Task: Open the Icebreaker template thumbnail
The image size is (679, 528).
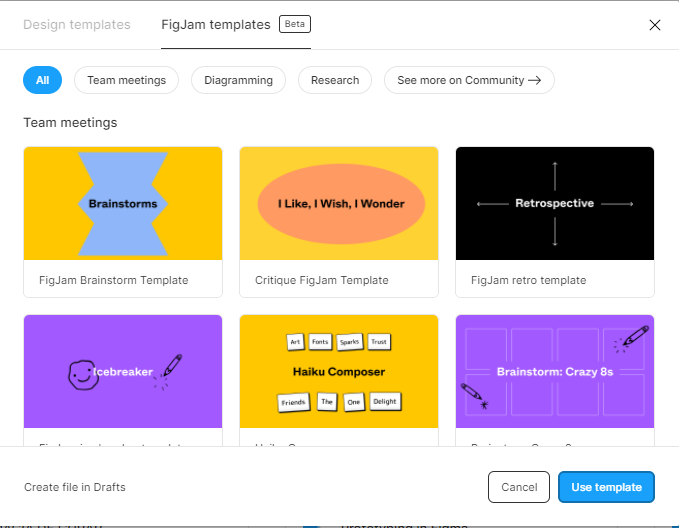Action: pyautogui.click(x=123, y=372)
